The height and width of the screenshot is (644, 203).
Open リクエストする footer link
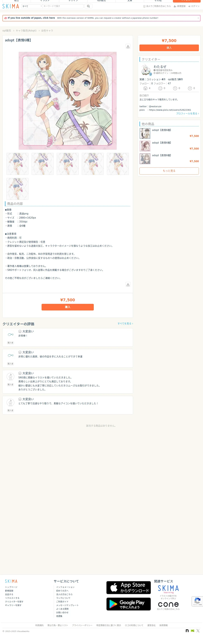click(x=12, y=598)
